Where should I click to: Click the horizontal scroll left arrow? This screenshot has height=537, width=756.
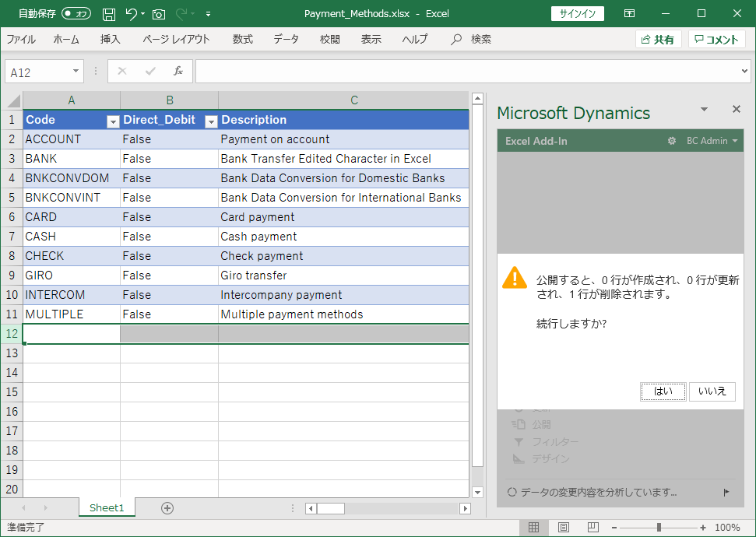tap(311, 508)
